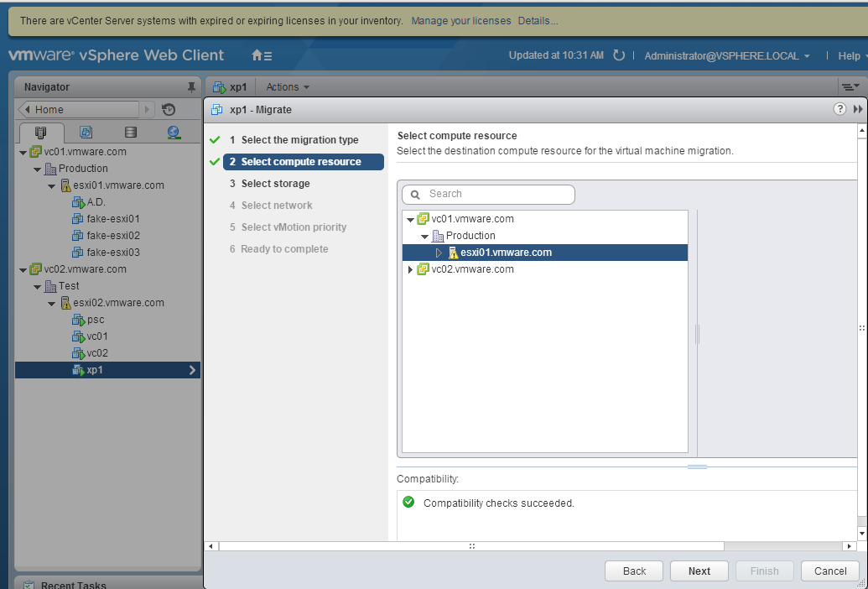Collapse Test datacenter in navigator
Viewport: 868px width, 589px height.
coord(37,286)
